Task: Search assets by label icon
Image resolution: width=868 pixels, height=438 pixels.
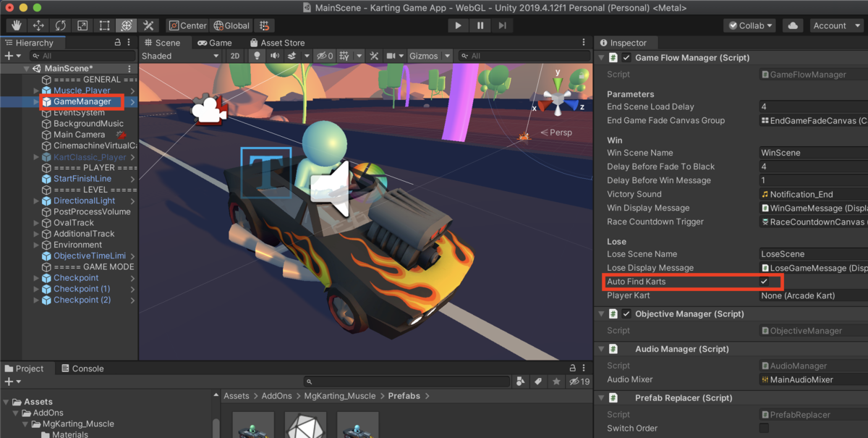Action: (538, 382)
